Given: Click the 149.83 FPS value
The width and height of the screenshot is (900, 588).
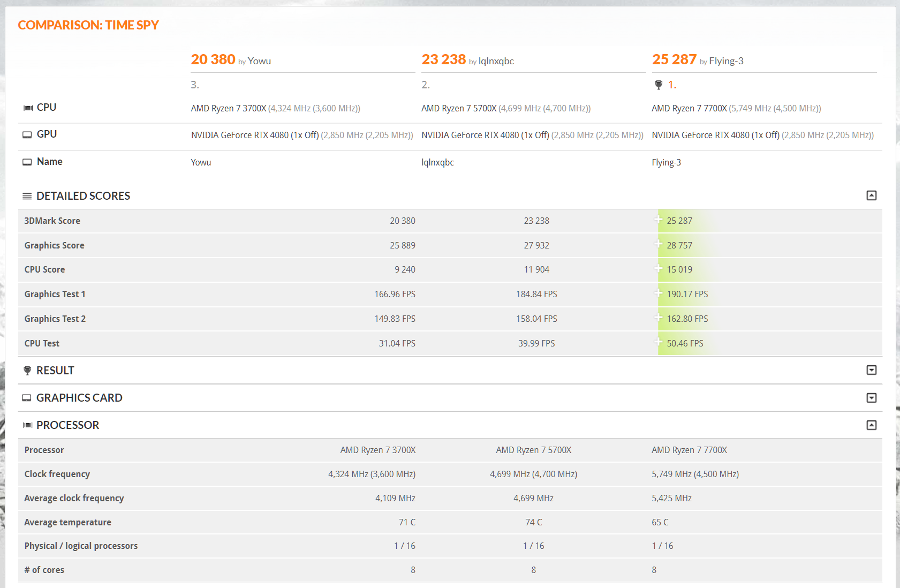Looking at the screenshot, I should pos(395,319).
